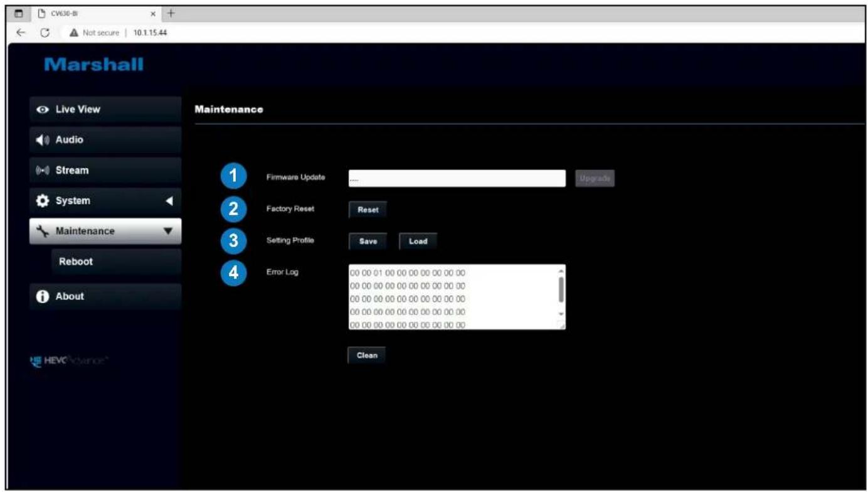Viewport: 868px width, 492px height.
Task: Open the Stream settings page
Action: tap(105, 170)
